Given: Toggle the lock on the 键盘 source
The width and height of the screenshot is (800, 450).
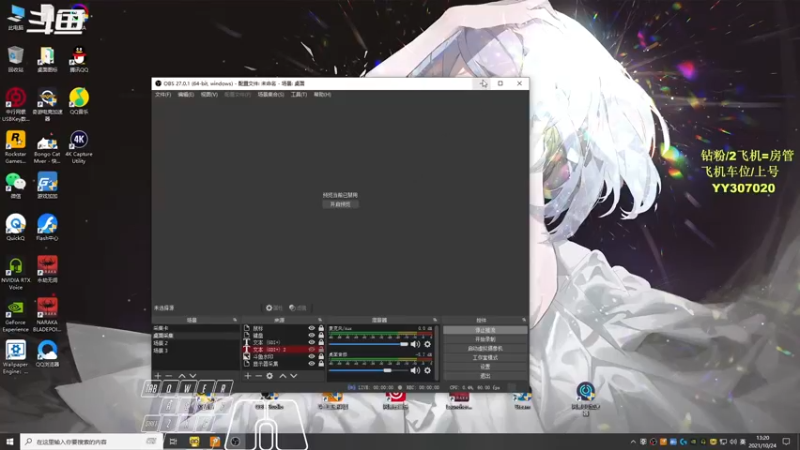Looking at the screenshot, I should (321, 335).
